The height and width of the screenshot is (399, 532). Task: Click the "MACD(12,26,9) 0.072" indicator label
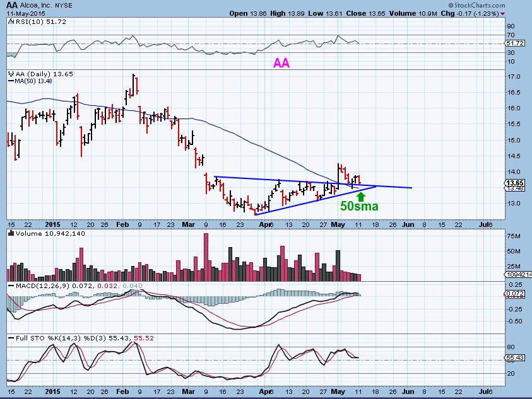[x=54, y=286]
